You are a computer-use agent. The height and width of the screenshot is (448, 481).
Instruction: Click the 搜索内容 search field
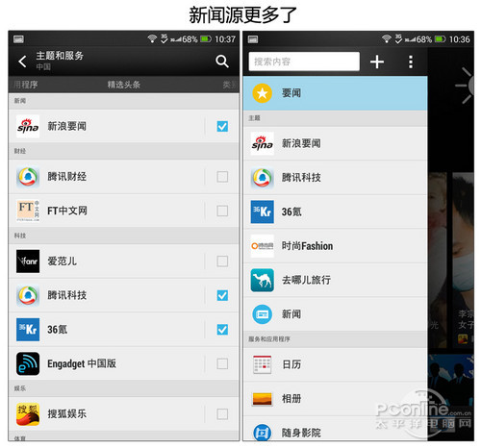pyautogui.click(x=304, y=62)
